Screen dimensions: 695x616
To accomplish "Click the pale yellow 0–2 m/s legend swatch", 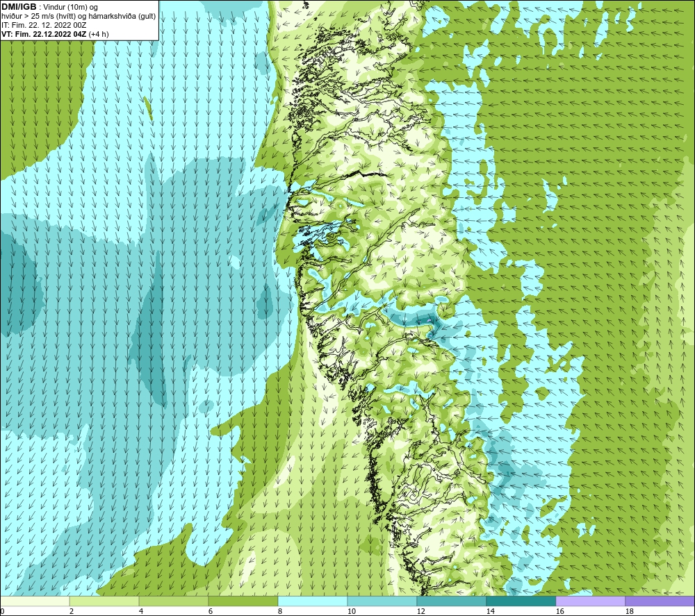I will (x=35, y=601).
